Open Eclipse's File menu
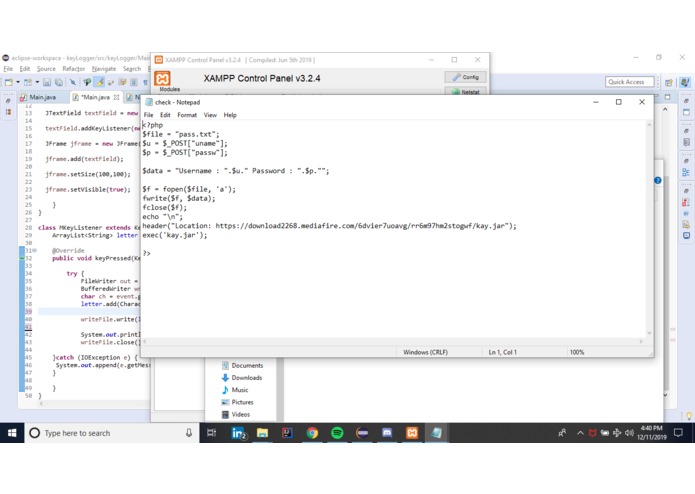Viewport: 695px width, 494px height. coord(8,69)
